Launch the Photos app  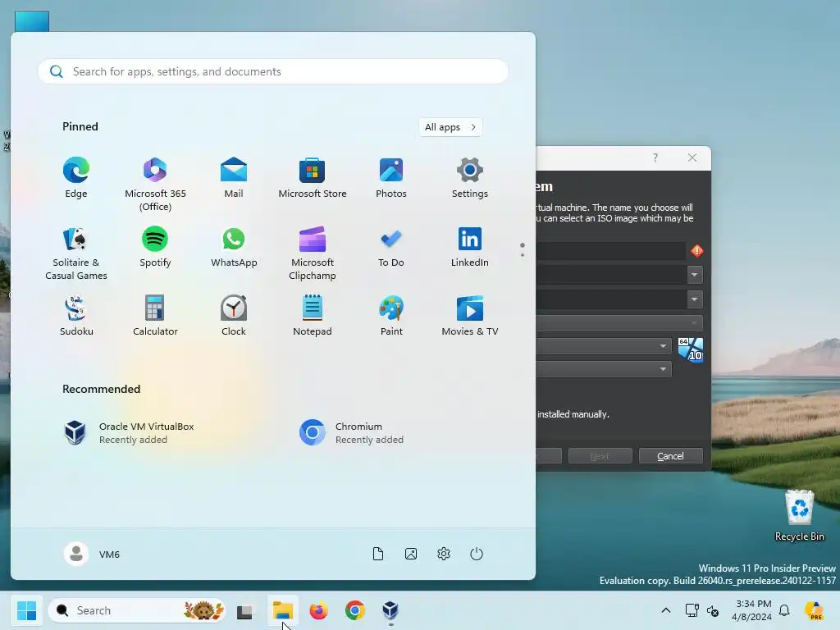pyautogui.click(x=391, y=178)
